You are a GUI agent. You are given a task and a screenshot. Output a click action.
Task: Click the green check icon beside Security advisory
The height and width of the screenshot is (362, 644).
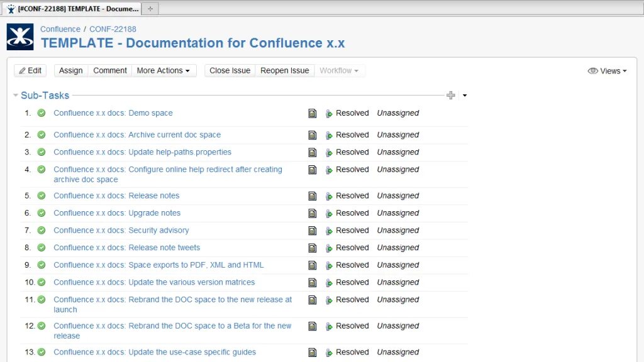(x=42, y=231)
